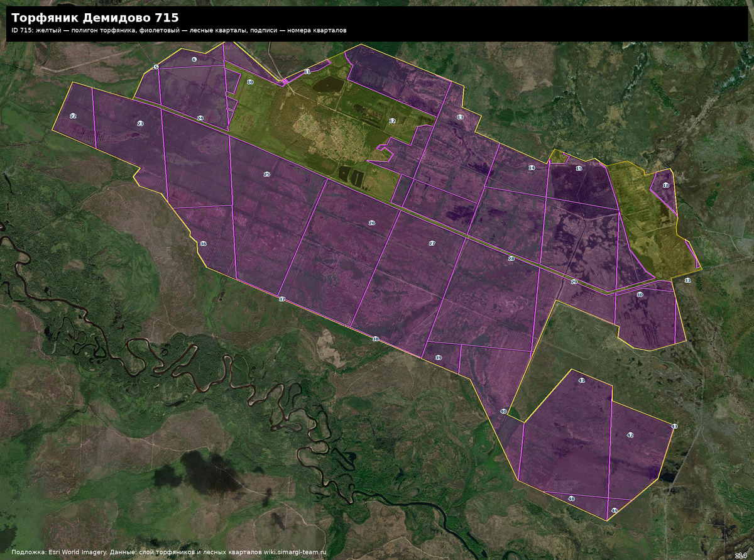
Task: Select forest quarter label 23
Action: click(140, 124)
